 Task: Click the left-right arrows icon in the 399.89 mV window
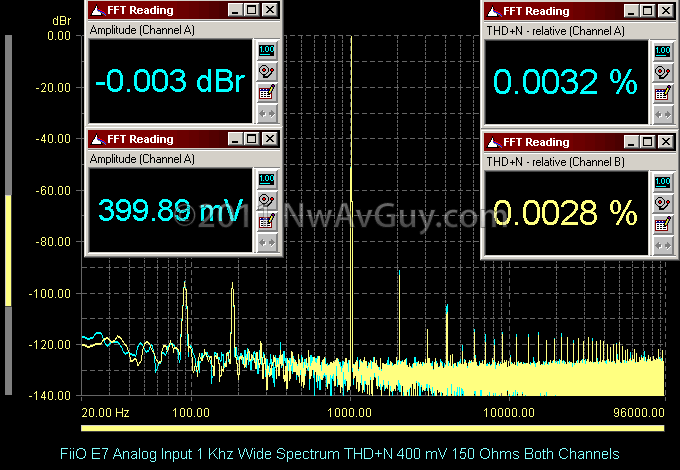267,242
